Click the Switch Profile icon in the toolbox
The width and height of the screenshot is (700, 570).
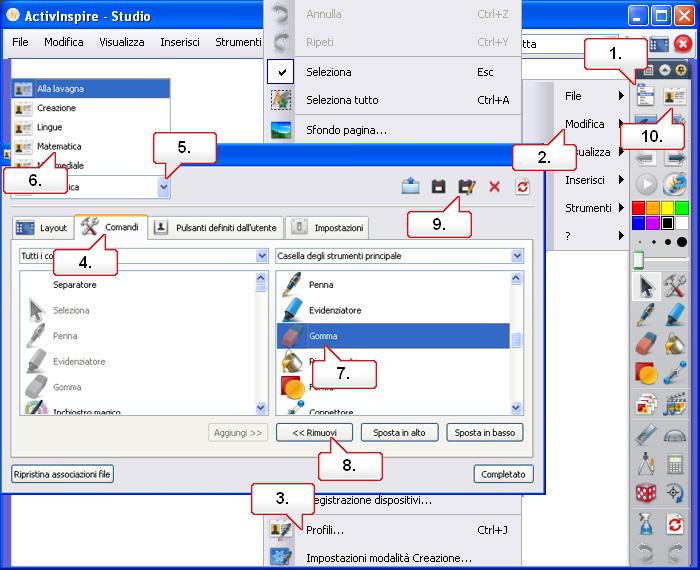coord(675,96)
